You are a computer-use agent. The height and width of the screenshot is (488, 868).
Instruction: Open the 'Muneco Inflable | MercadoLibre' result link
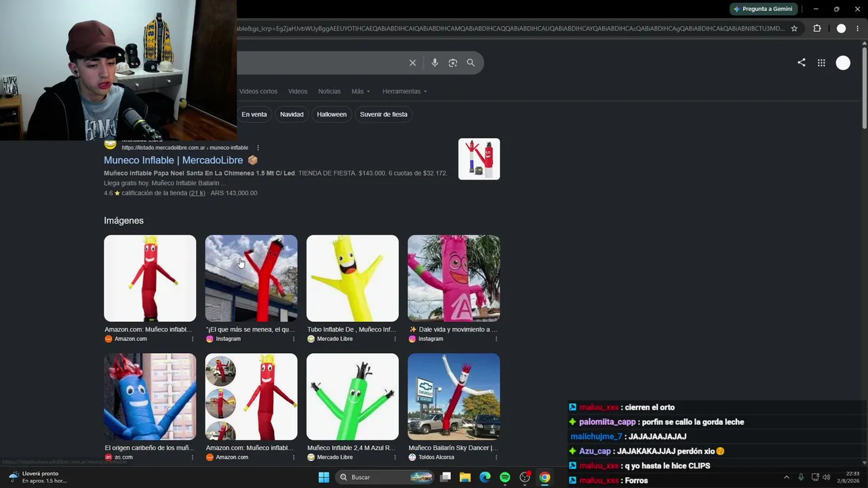[173, 161]
